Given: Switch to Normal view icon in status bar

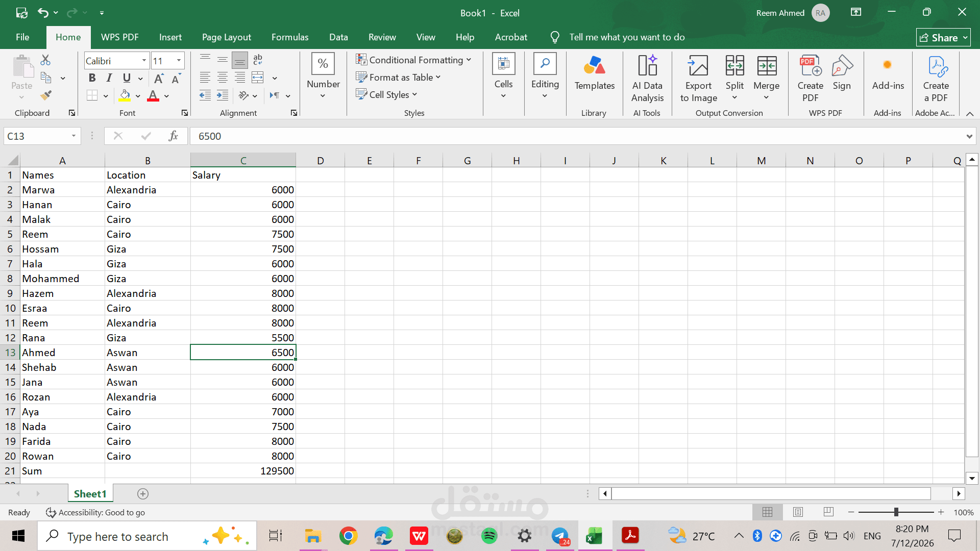Looking at the screenshot, I should pyautogui.click(x=767, y=512).
